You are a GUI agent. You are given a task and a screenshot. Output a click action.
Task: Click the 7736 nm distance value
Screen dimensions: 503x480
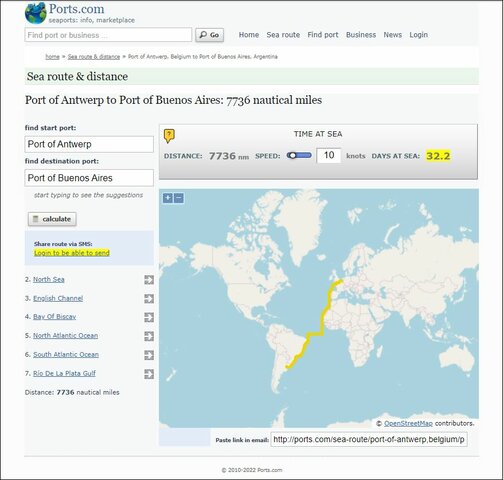click(229, 156)
